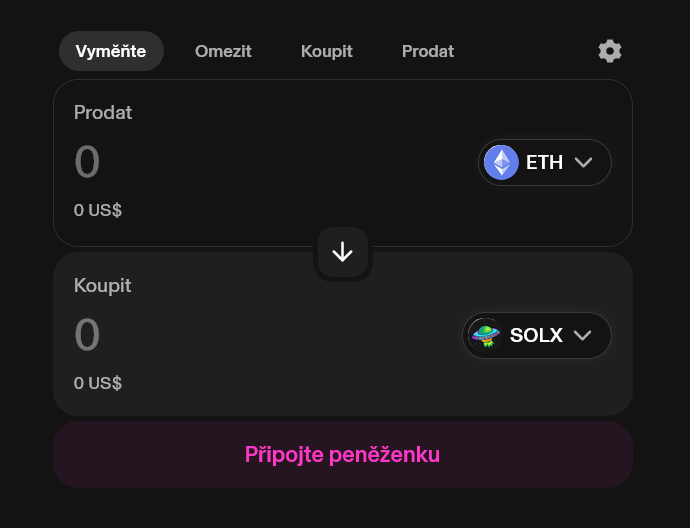The image size is (690, 528).
Task: Open token selector via ETH label
Action: tap(544, 162)
